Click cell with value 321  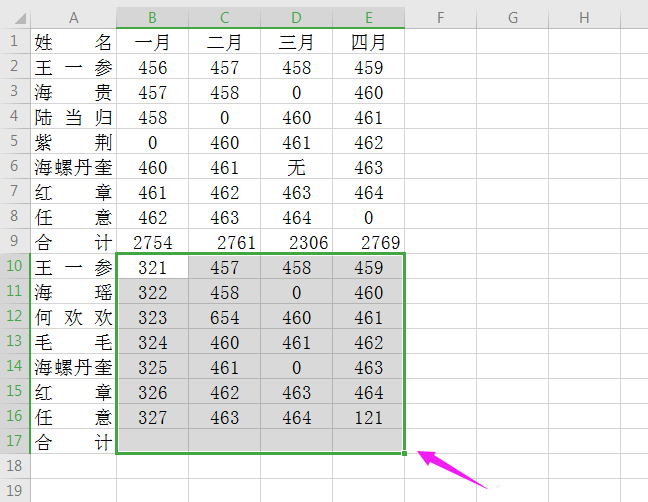(152, 266)
